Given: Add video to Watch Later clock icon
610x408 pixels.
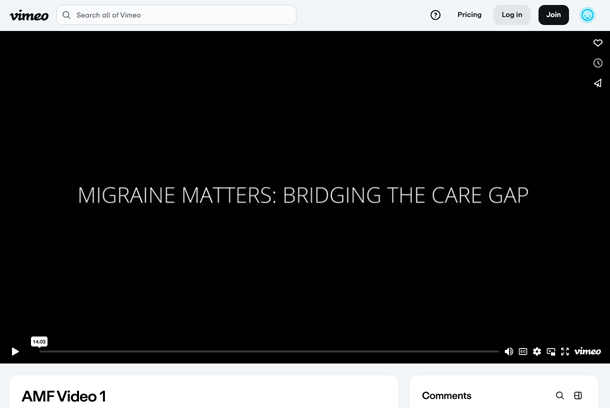Looking at the screenshot, I should point(598,63).
